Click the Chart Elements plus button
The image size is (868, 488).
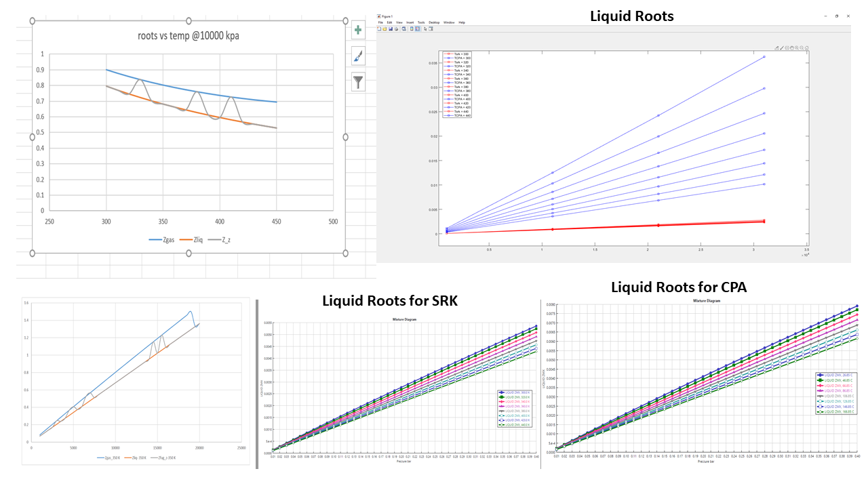coord(358,30)
